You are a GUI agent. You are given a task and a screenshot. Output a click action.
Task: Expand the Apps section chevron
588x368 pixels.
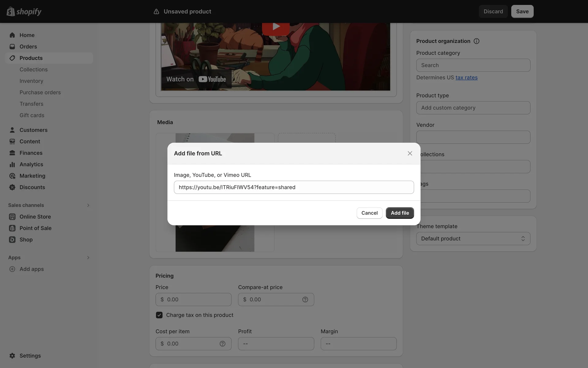tap(88, 258)
